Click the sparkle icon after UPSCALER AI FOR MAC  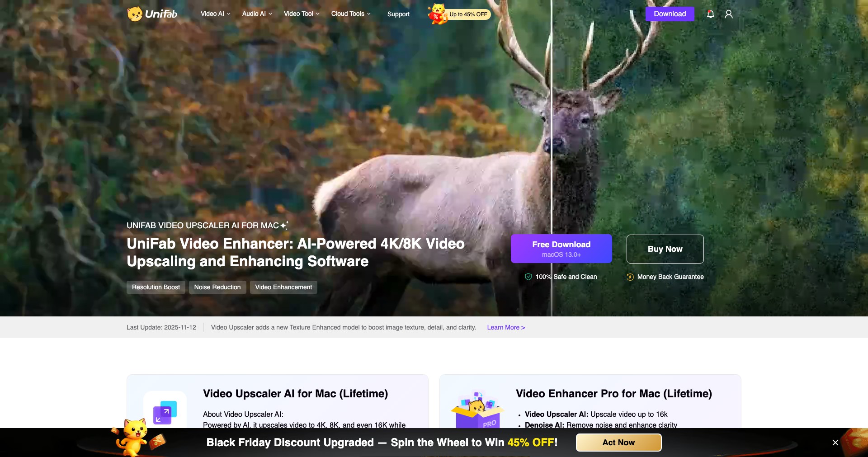tap(284, 225)
